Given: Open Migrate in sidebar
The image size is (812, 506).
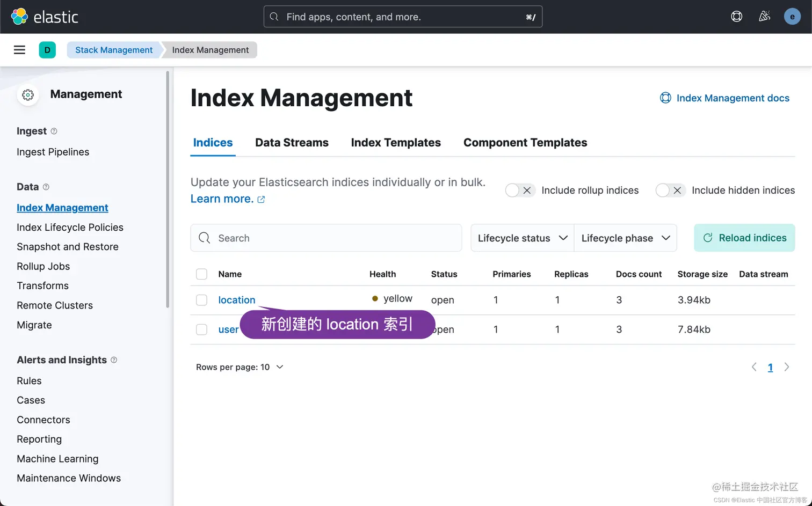Looking at the screenshot, I should pyautogui.click(x=34, y=325).
